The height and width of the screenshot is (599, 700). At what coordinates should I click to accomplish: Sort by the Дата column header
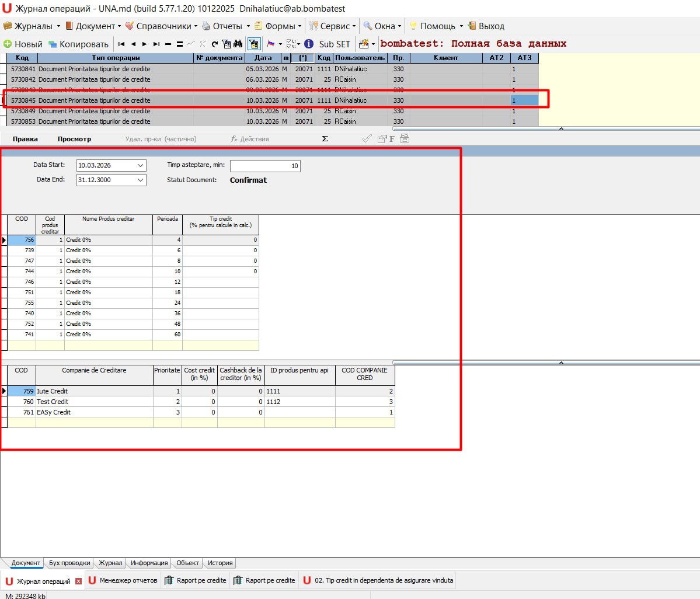point(263,58)
